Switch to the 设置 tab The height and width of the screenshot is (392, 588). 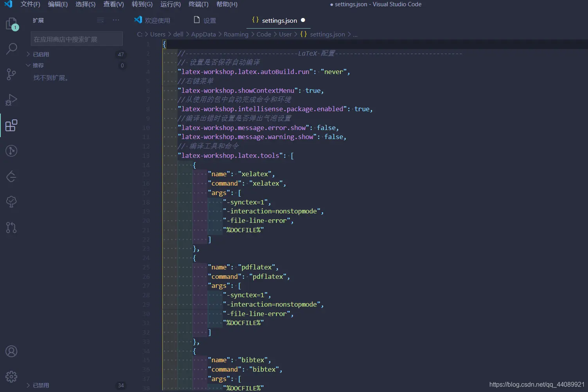pyautogui.click(x=205, y=20)
